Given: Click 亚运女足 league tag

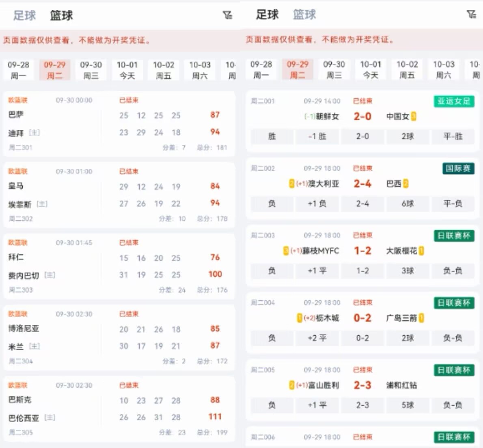Looking at the screenshot, I should (x=454, y=101).
